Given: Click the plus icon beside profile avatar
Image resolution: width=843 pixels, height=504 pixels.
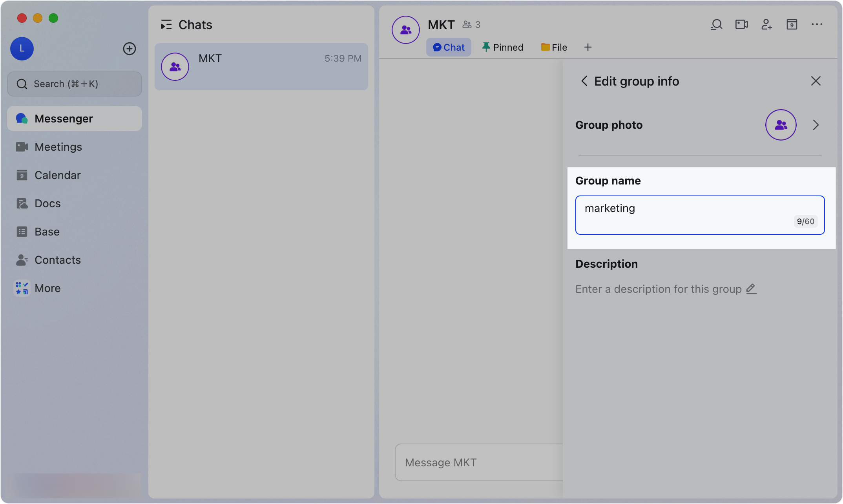Looking at the screenshot, I should click(x=130, y=49).
